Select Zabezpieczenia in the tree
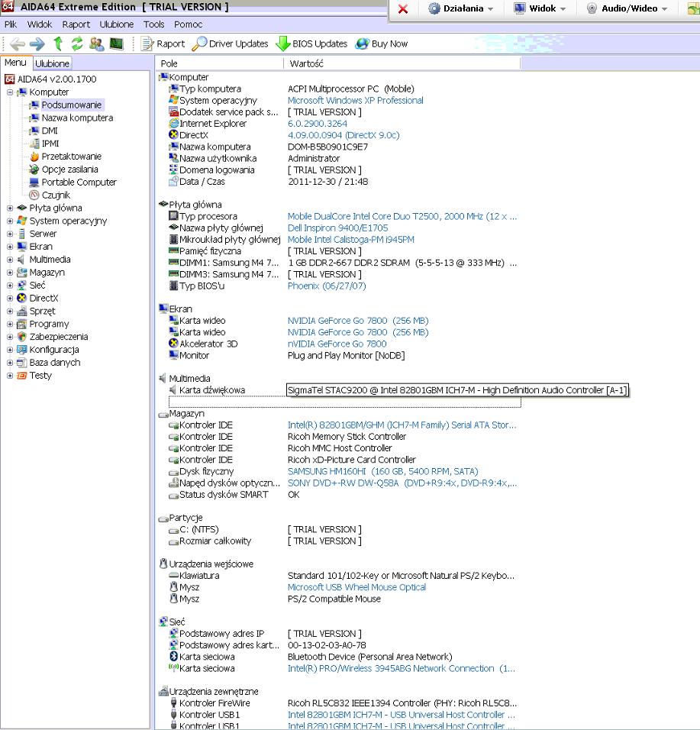This screenshot has height=730, width=700. pos(59,337)
